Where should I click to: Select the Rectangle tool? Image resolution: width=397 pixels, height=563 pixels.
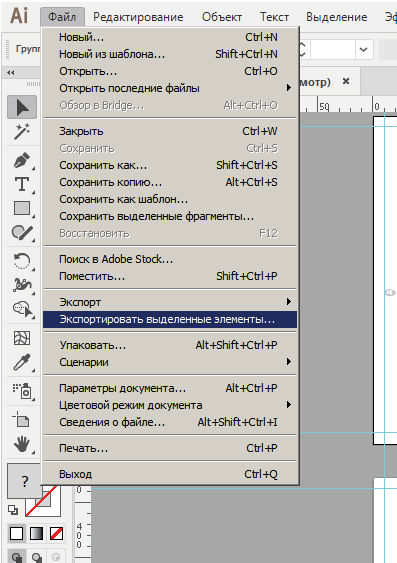click(x=22, y=208)
